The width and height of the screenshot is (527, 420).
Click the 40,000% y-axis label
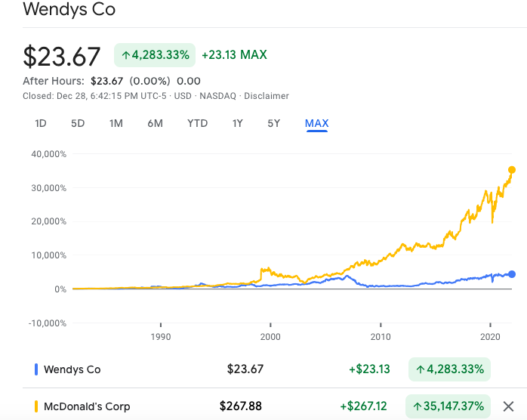(49, 154)
